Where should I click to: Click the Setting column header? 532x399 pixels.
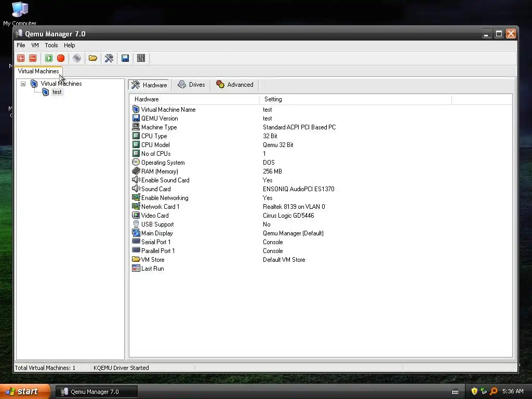[355, 99]
